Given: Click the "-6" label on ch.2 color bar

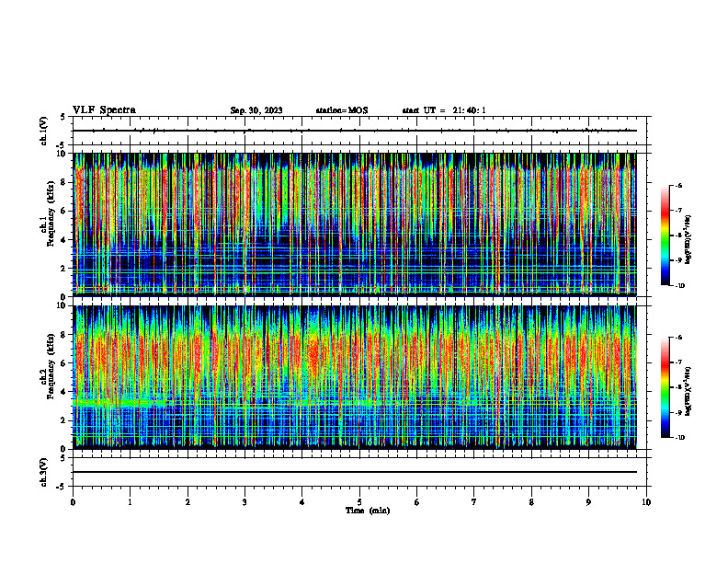Looking at the screenshot, I should point(678,338).
